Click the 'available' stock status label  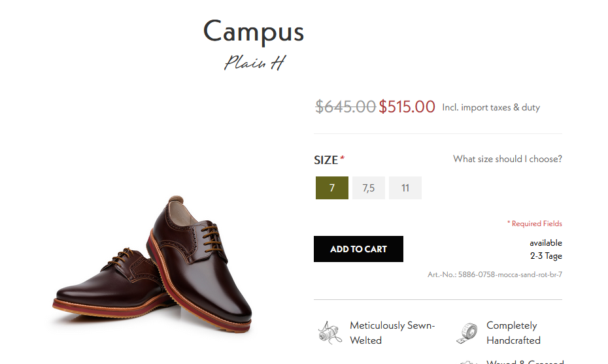546,243
